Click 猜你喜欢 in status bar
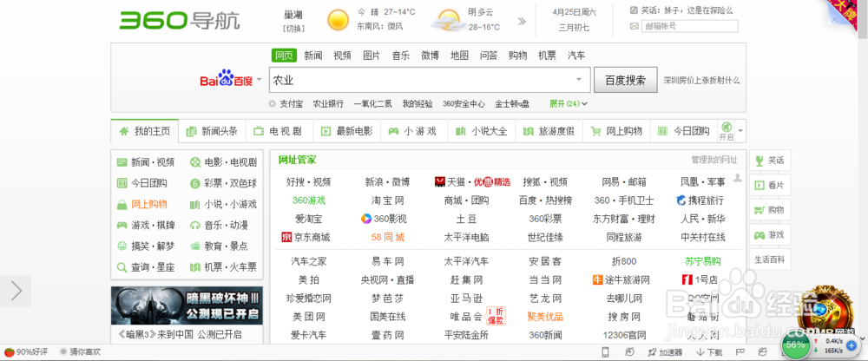This screenshot has height=361, width=868. pyautogui.click(x=80, y=351)
